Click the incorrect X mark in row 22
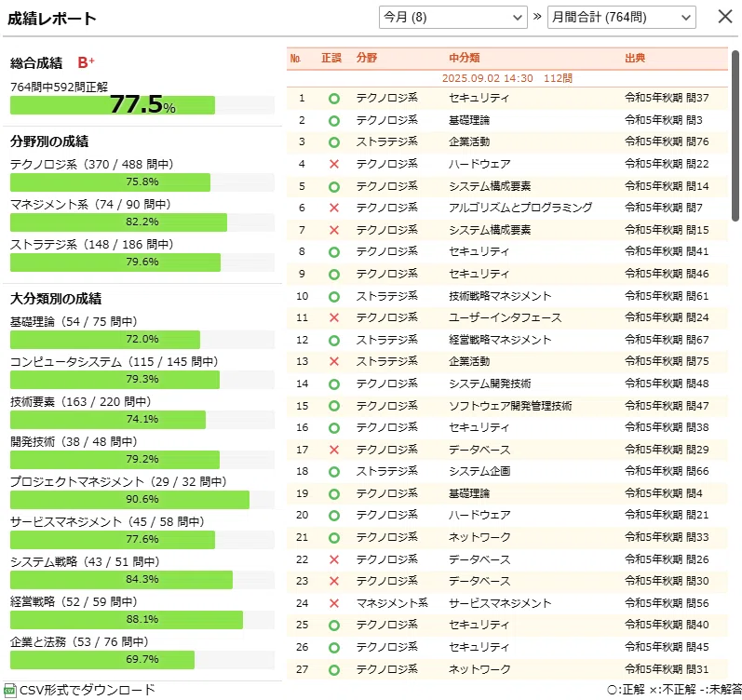Screen dimensions: 742x700 click(334, 559)
